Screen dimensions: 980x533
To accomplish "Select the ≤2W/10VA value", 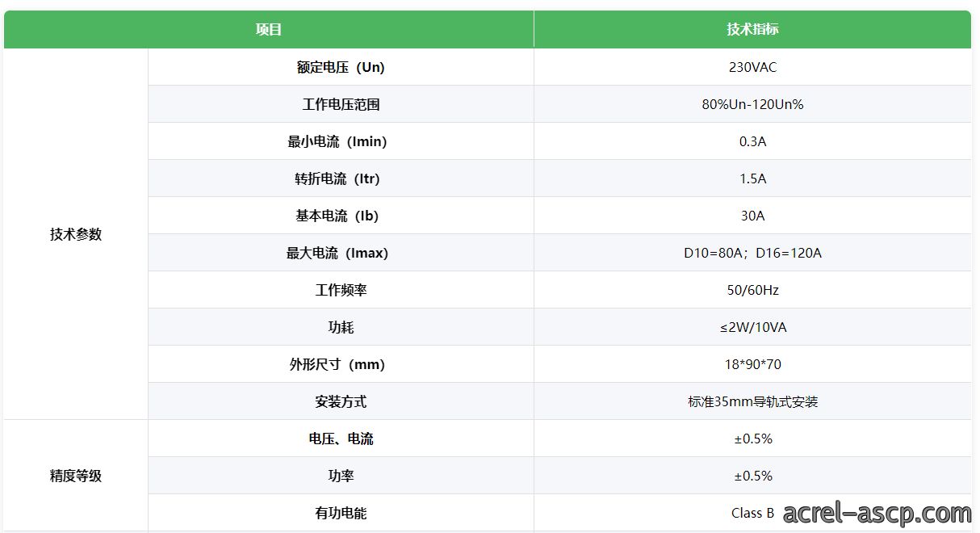I will click(752, 327).
